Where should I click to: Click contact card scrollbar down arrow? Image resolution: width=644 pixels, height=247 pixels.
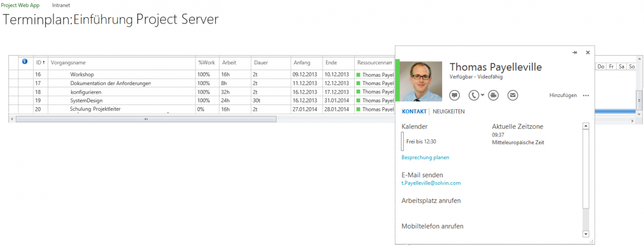click(586, 234)
